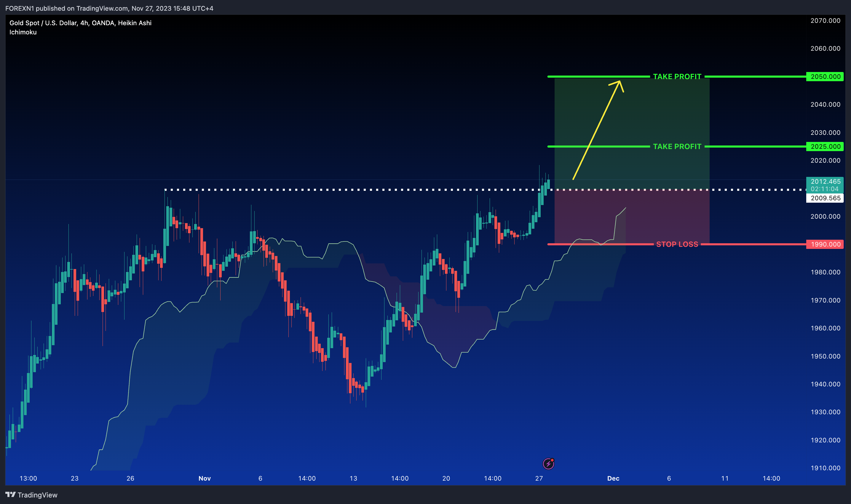The image size is (851, 504).
Task: Click the Ichimoku indicator label
Action: click(23, 32)
